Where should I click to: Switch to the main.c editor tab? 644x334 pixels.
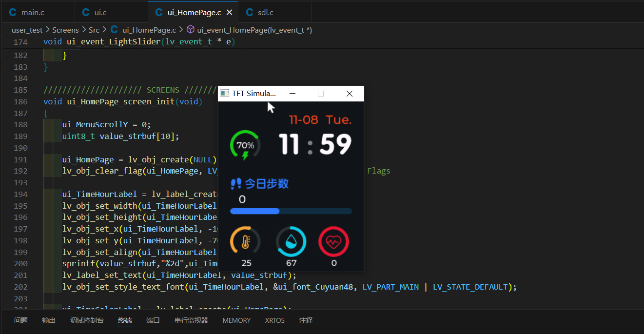[x=38, y=12]
